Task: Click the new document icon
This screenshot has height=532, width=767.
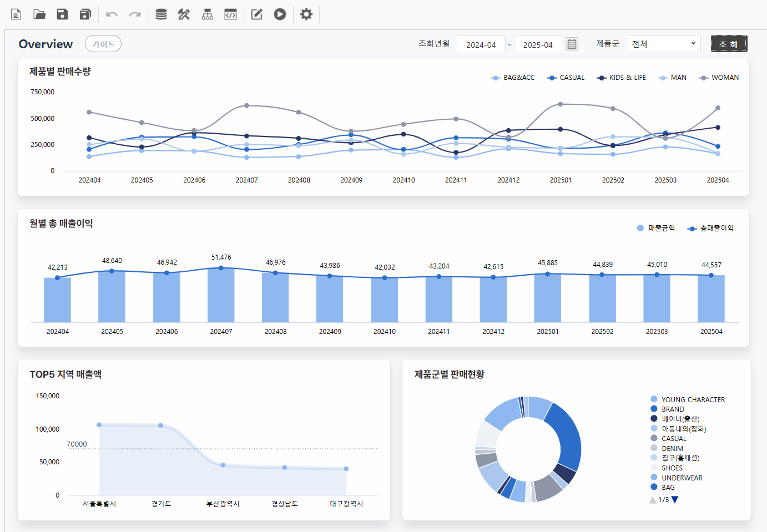Action: 16,14
